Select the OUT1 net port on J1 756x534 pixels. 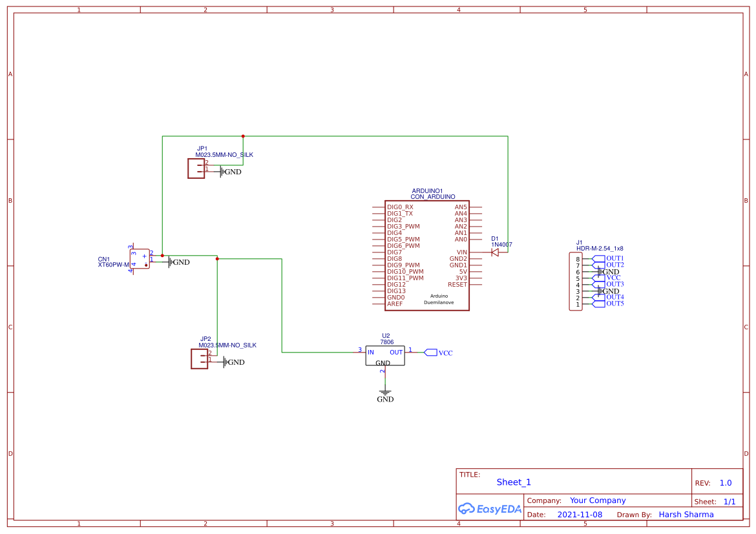[x=608, y=259]
